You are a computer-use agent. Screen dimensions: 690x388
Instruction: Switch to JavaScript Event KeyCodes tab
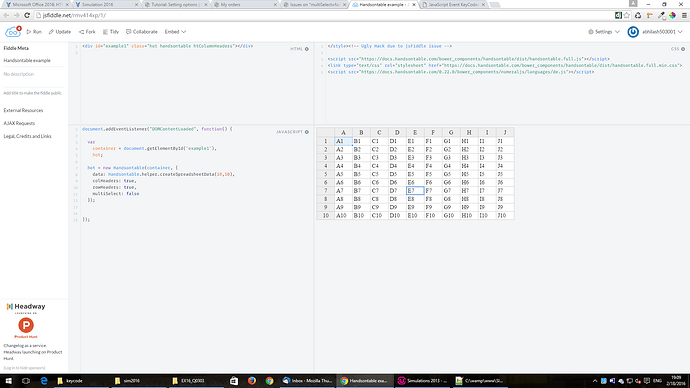453,4
